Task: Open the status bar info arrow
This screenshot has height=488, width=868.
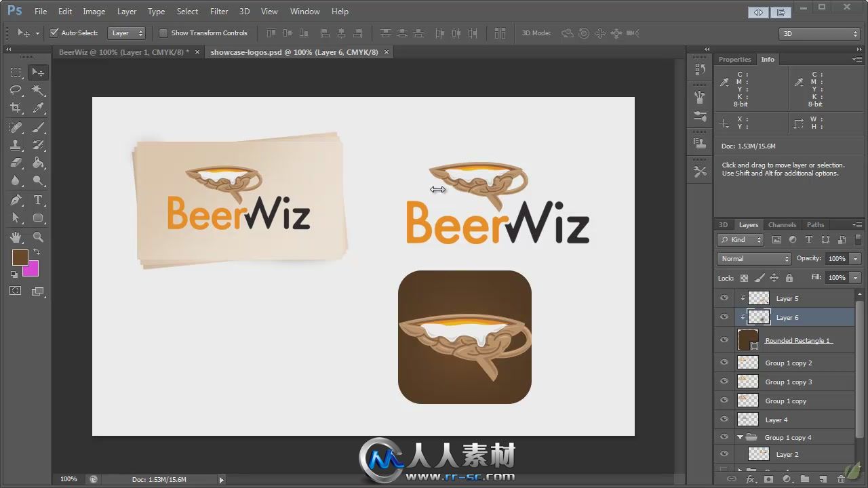Action: [x=221, y=480]
